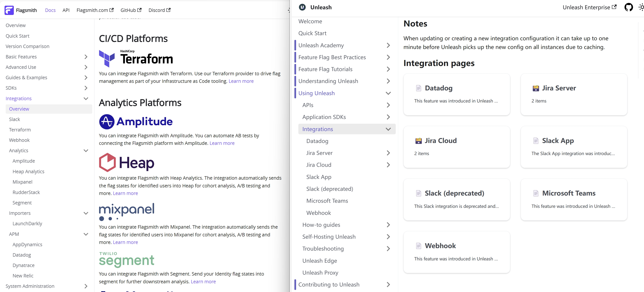
Task: Open the Webhook integration card
Action: (456, 252)
